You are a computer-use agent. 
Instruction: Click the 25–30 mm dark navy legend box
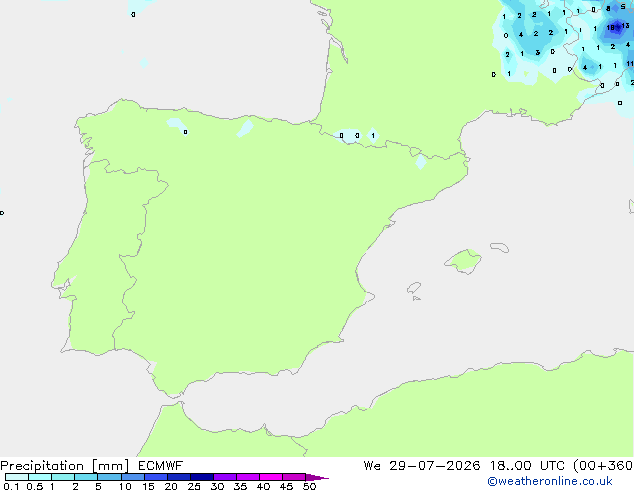tap(202, 477)
